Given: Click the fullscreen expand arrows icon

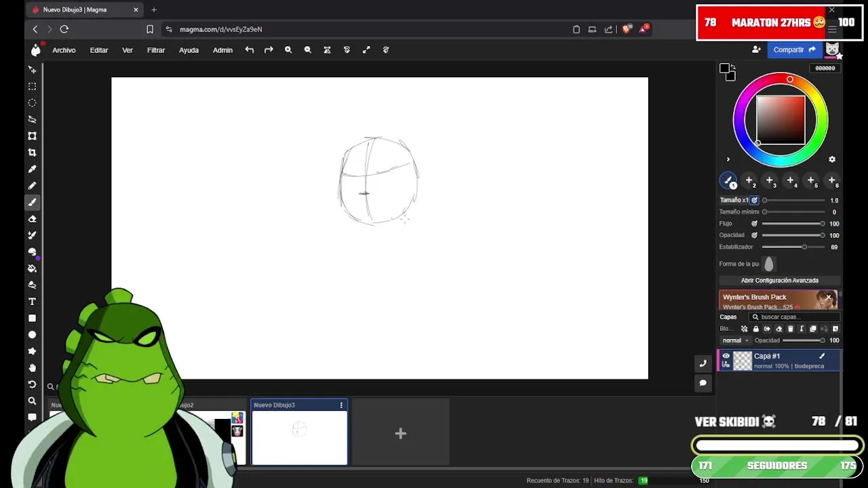Looking at the screenshot, I should tap(366, 49).
